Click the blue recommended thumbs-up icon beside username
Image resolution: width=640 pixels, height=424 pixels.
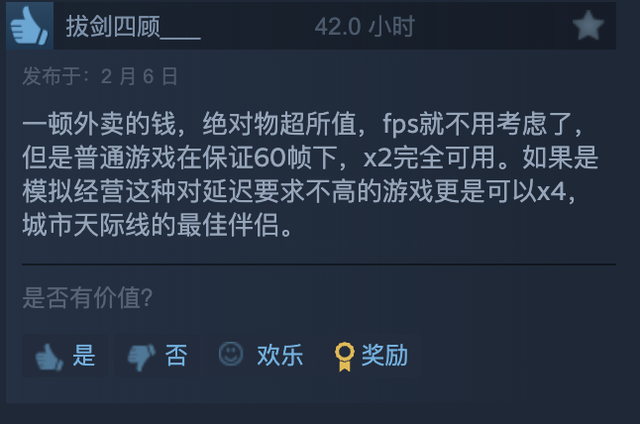coord(29,26)
